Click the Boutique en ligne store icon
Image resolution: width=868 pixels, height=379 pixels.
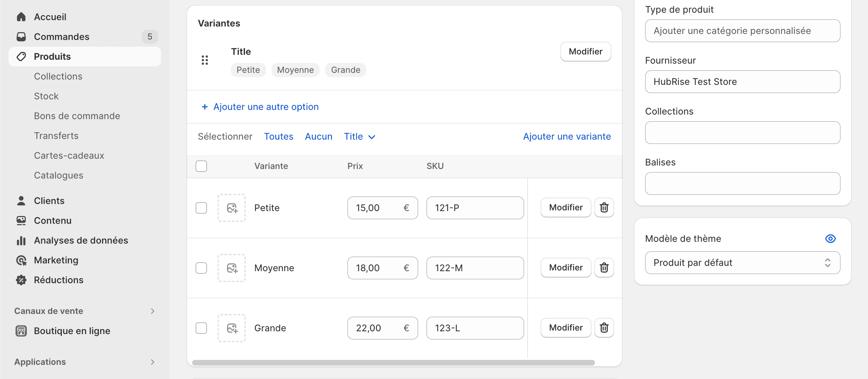click(21, 331)
